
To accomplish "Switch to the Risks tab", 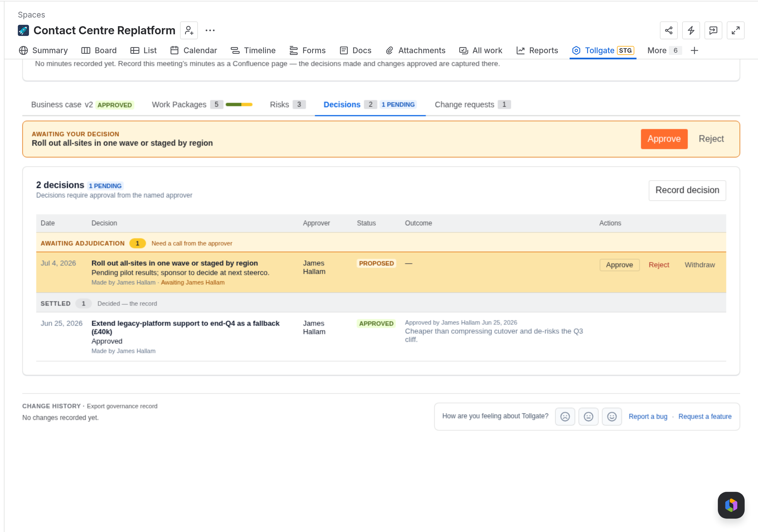I will coord(288,105).
